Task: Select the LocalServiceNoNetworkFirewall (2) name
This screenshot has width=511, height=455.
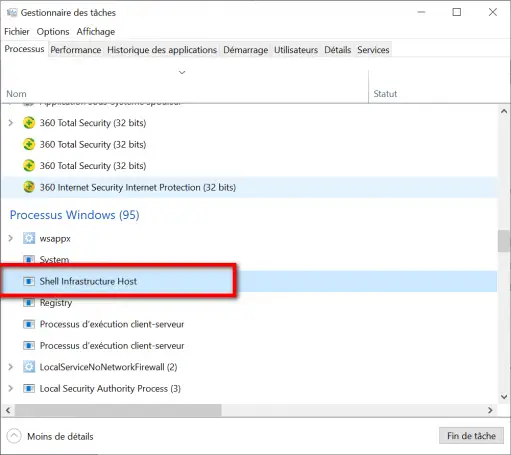Action: (108, 367)
